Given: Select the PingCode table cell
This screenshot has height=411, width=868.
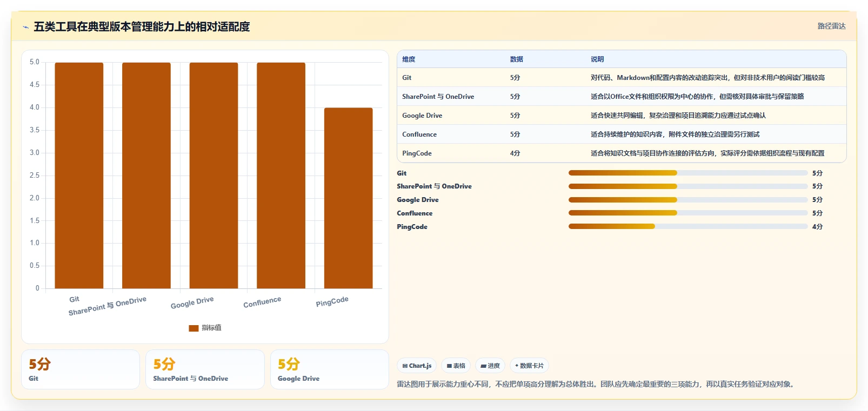Looking at the screenshot, I should coord(417,153).
